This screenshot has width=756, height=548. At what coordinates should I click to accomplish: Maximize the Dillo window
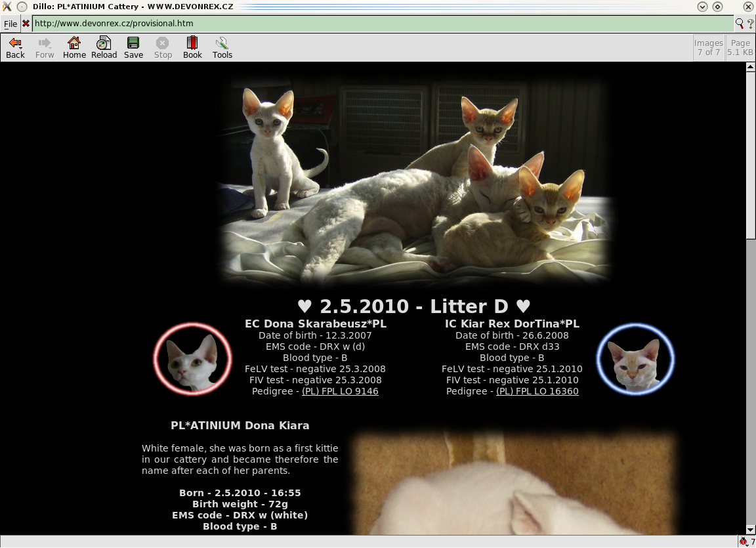pos(717,7)
